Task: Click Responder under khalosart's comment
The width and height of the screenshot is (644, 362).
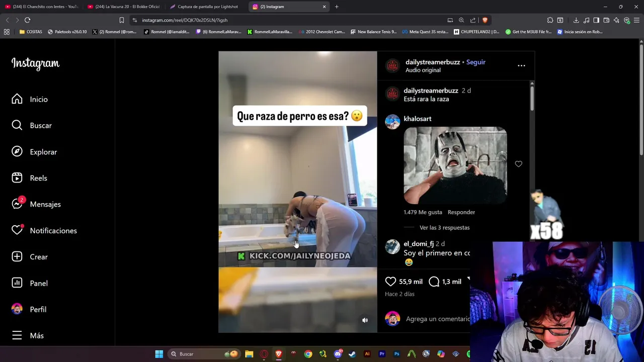Action: click(x=461, y=212)
